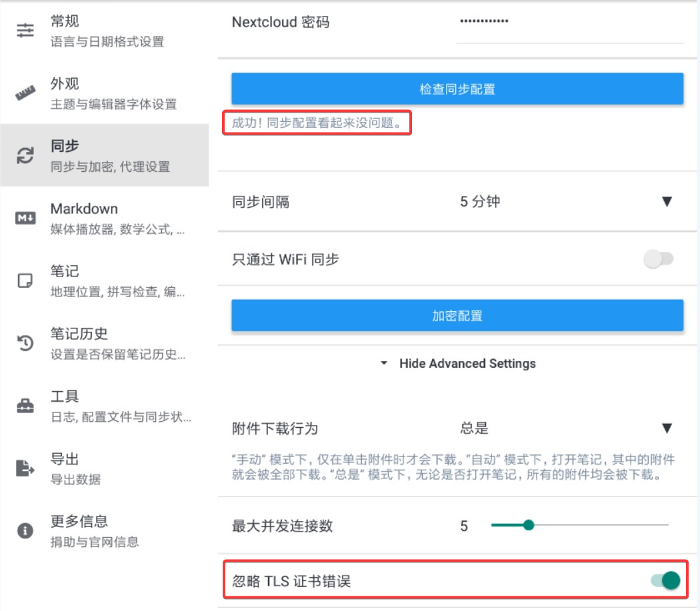Click the sync arrows icon next to 同步
700x611 pixels.
25,155
